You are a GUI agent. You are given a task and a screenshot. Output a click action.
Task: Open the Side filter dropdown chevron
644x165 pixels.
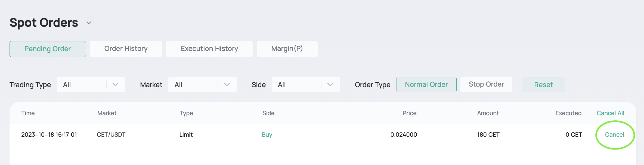pos(330,85)
